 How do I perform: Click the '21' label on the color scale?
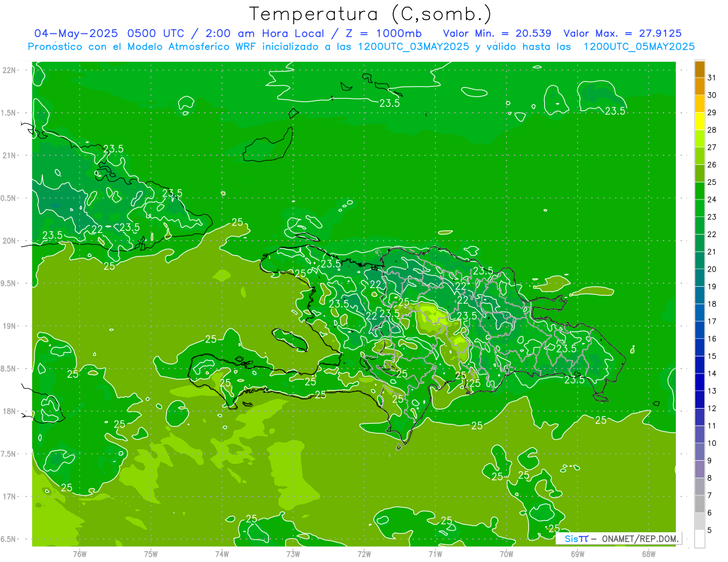click(712, 252)
